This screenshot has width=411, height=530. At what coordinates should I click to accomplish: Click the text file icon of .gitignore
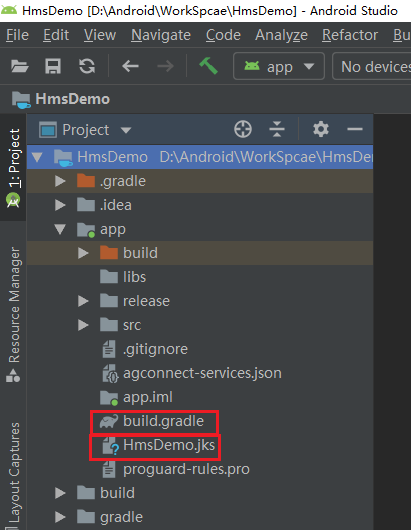pyautogui.click(x=109, y=349)
